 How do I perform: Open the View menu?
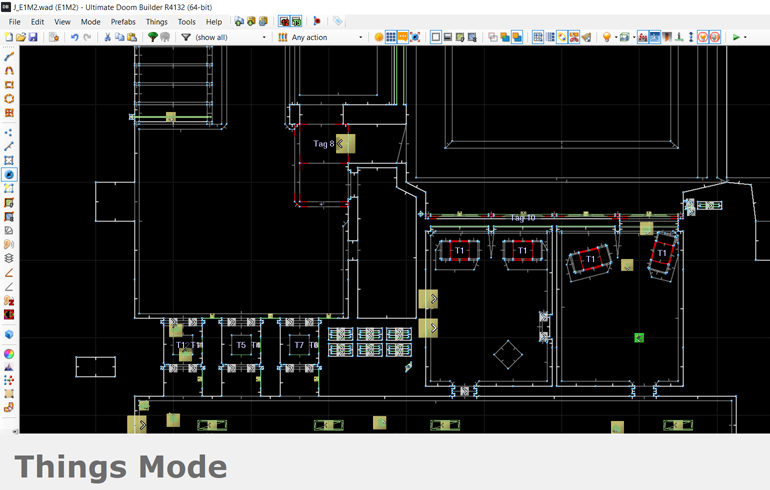tap(62, 22)
